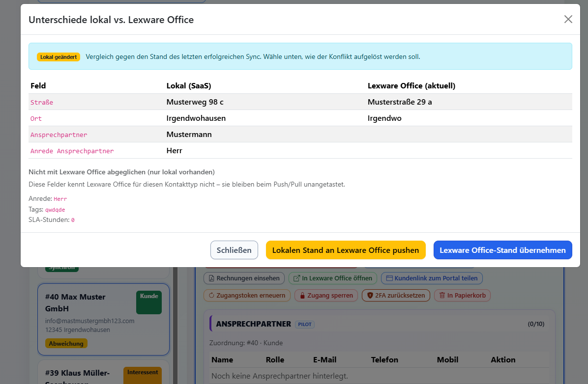Click Name column header in contacts table
The width and height of the screenshot is (588, 384).
pos(222,359)
